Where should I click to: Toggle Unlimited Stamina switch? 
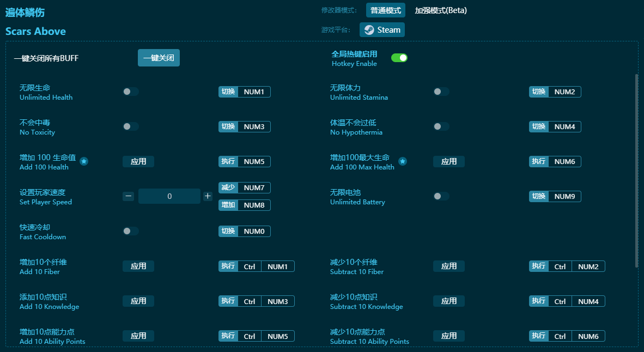point(441,92)
